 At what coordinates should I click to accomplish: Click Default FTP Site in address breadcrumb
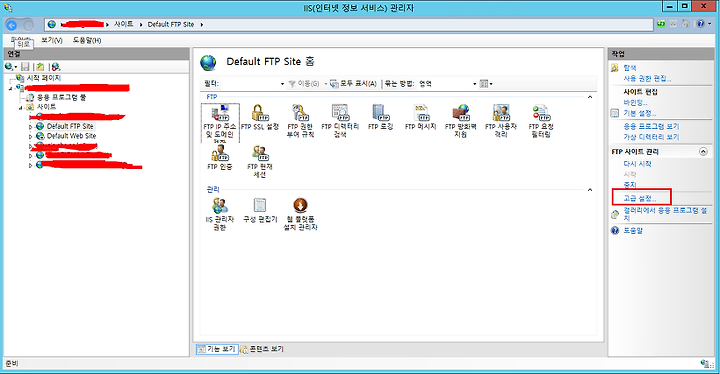pyautogui.click(x=171, y=24)
